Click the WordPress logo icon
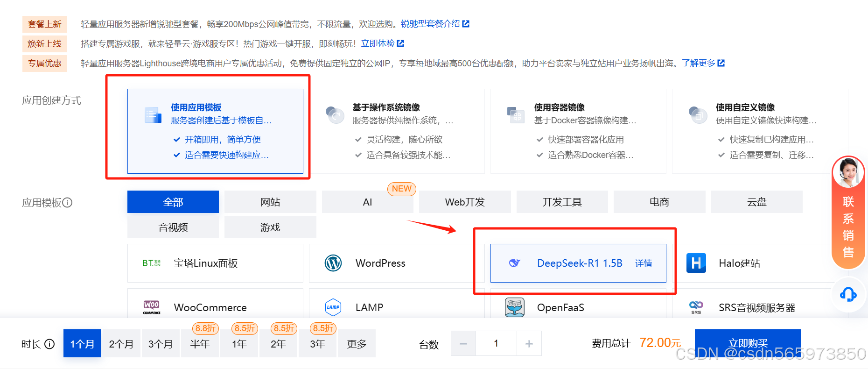The height and width of the screenshot is (369, 868). click(333, 263)
